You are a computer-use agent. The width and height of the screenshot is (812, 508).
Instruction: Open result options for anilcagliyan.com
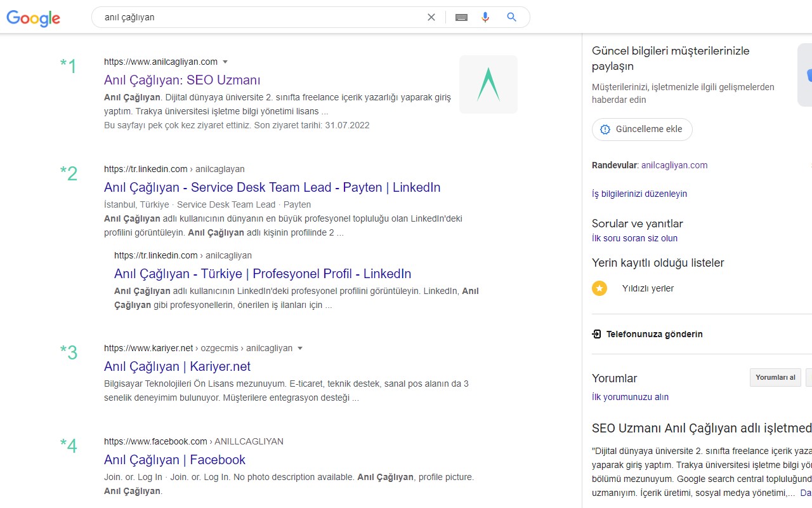coord(225,62)
